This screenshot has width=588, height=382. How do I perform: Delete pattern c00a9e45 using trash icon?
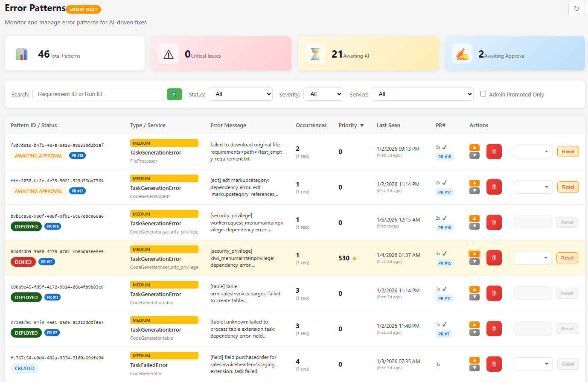pyautogui.click(x=494, y=293)
